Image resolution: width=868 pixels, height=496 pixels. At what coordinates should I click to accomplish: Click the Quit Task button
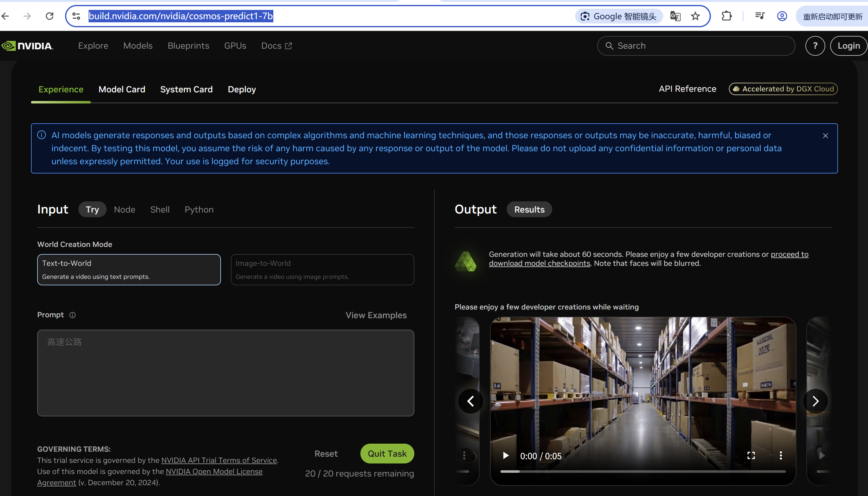(x=387, y=454)
